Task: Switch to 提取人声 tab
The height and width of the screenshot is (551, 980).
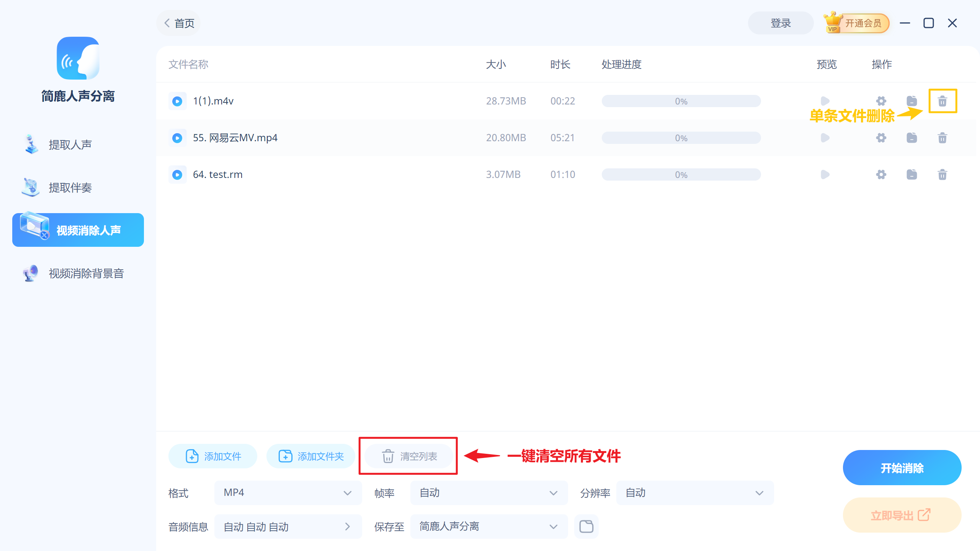Action: (70, 145)
